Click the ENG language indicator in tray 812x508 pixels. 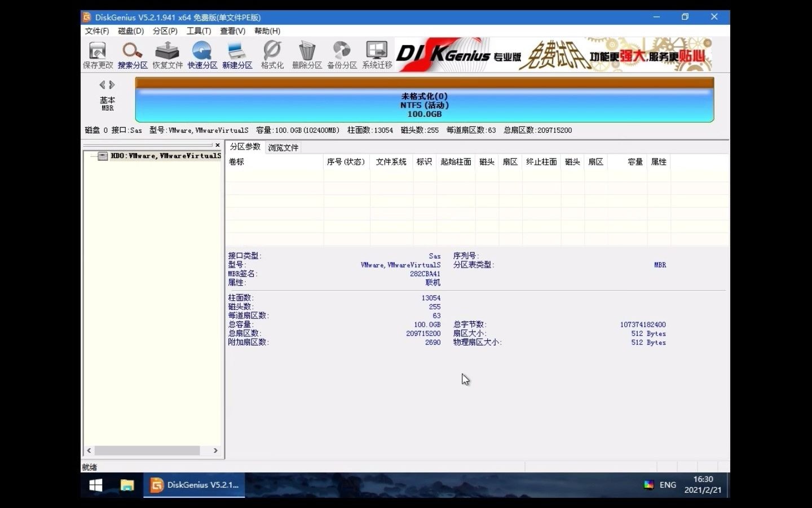pos(668,485)
